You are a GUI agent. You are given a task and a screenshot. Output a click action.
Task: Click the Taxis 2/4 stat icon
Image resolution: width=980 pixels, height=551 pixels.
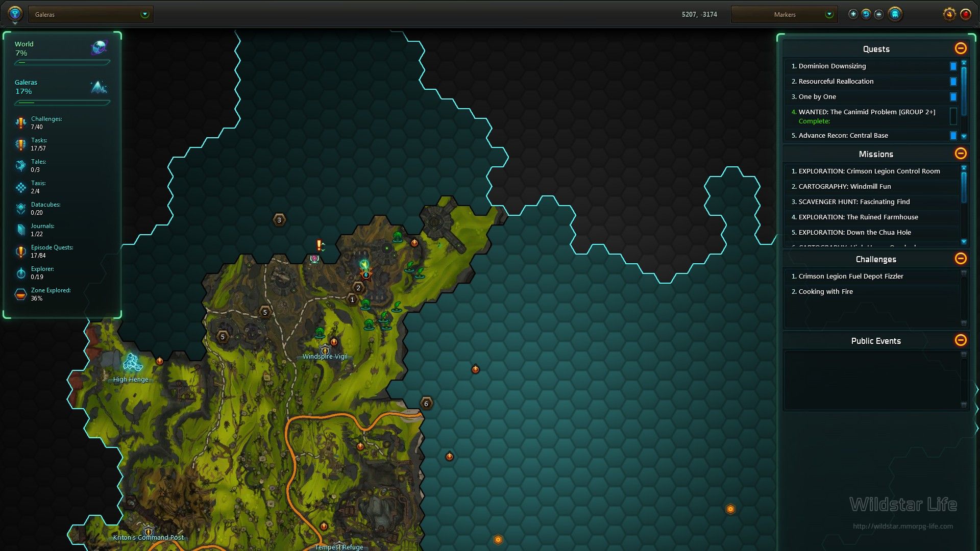pos(20,187)
